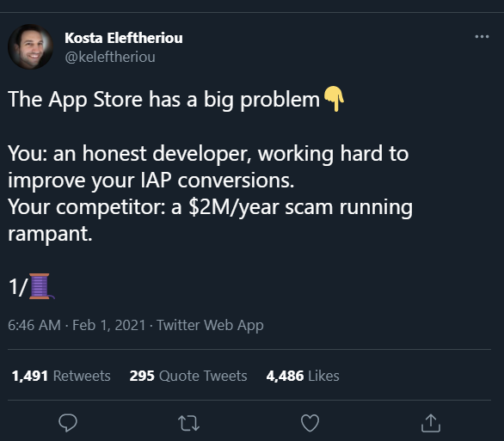The height and width of the screenshot is (441, 504).
Task: Click the 6:46 AM timestamp
Action: click(34, 325)
